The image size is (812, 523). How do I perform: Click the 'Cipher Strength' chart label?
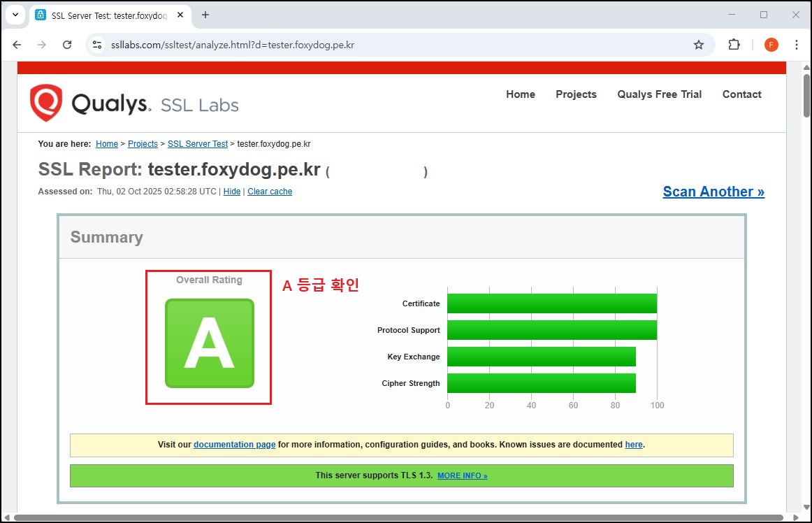pos(411,384)
